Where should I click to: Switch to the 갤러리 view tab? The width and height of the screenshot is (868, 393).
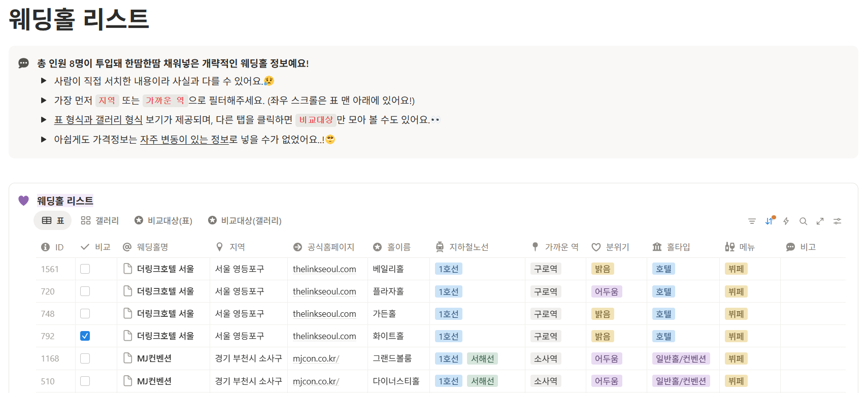tap(99, 220)
